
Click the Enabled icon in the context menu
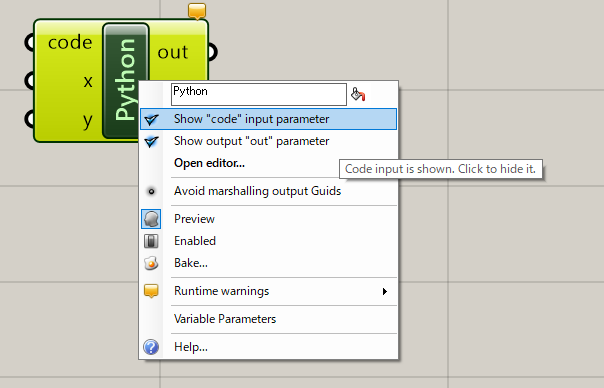pyautogui.click(x=151, y=241)
